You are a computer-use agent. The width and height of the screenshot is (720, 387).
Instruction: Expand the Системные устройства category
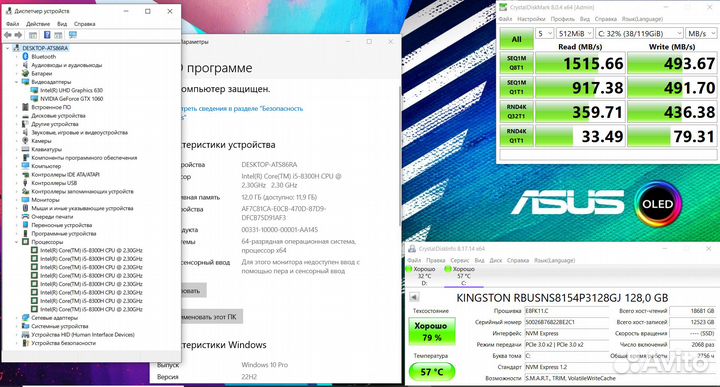coord(17,326)
